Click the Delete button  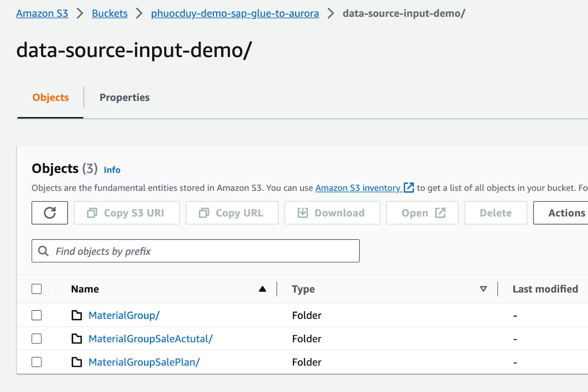tap(496, 213)
